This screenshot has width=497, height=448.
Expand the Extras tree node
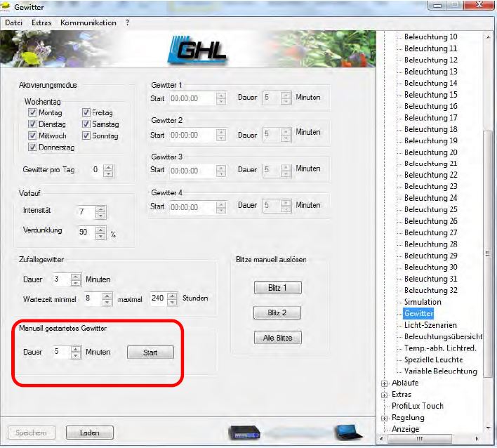(384, 395)
